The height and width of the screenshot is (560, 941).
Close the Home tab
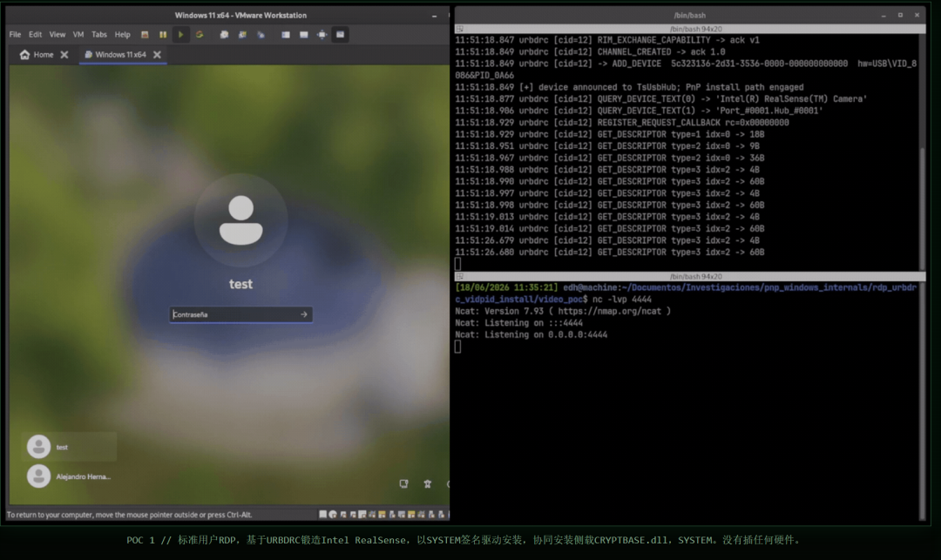coord(64,55)
